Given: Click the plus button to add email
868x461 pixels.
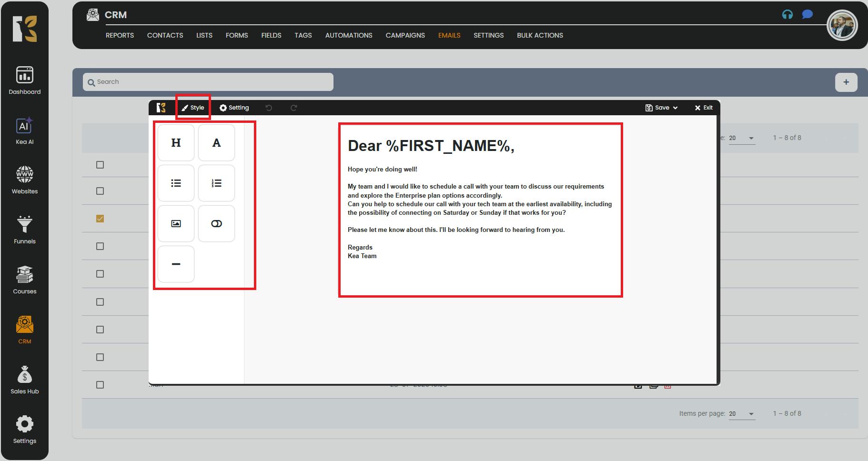Looking at the screenshot, I should [x=846, y=82].
